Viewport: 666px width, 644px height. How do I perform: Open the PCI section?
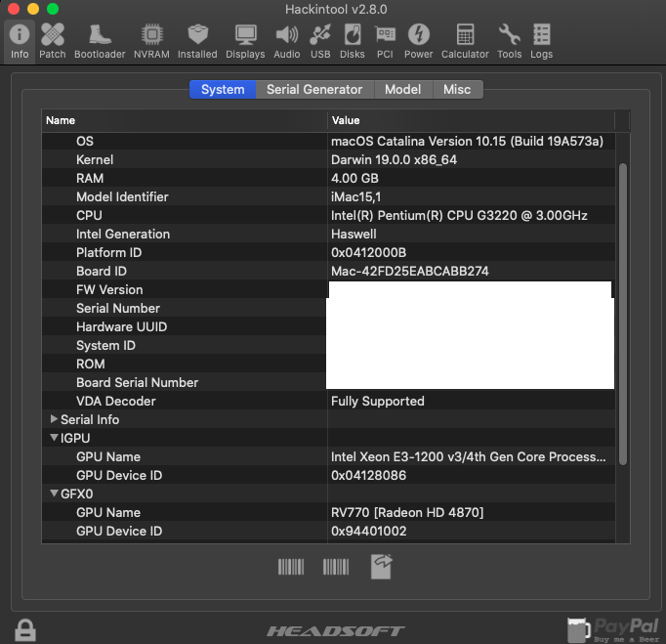pyautogui.click(x=385, y=41)
